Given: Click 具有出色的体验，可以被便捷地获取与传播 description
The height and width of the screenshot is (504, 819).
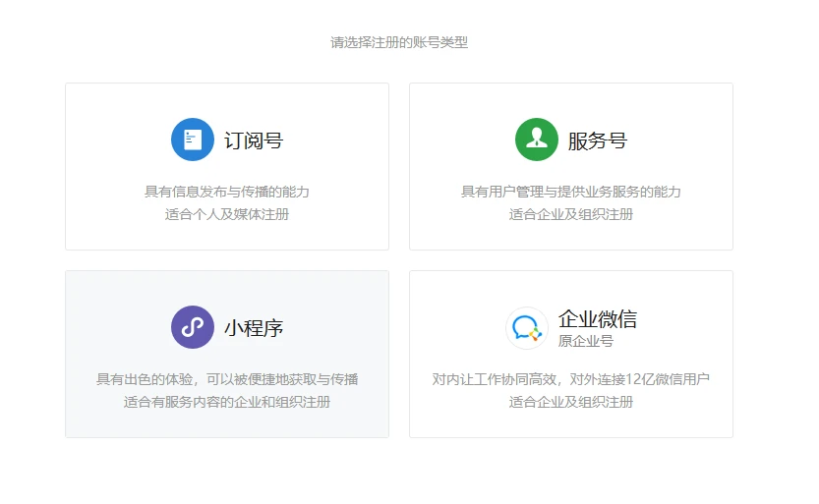Looking at the screenshot, I should [x=227, y=379].
